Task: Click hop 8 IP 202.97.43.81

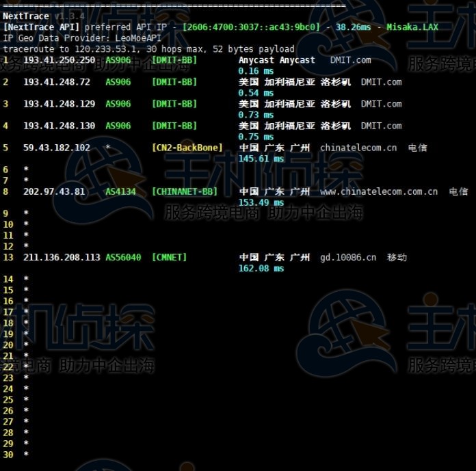Action: tap(54, 192)
